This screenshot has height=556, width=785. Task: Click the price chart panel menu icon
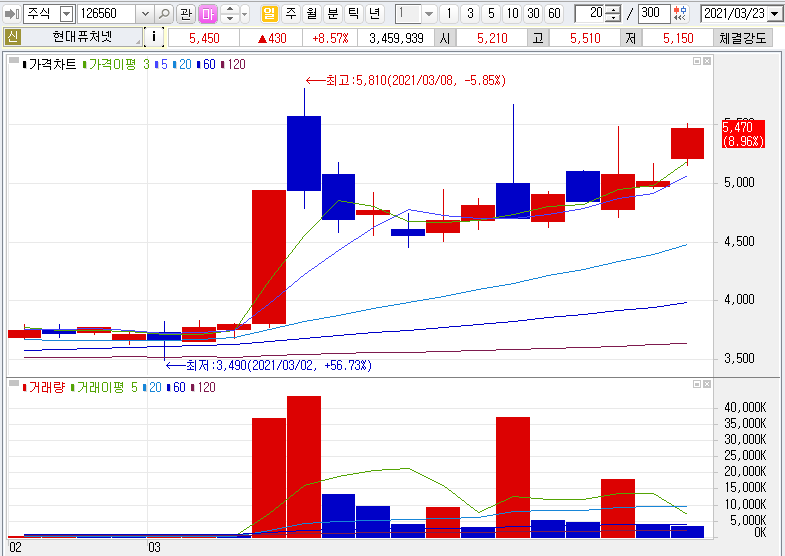pos(14,61)
